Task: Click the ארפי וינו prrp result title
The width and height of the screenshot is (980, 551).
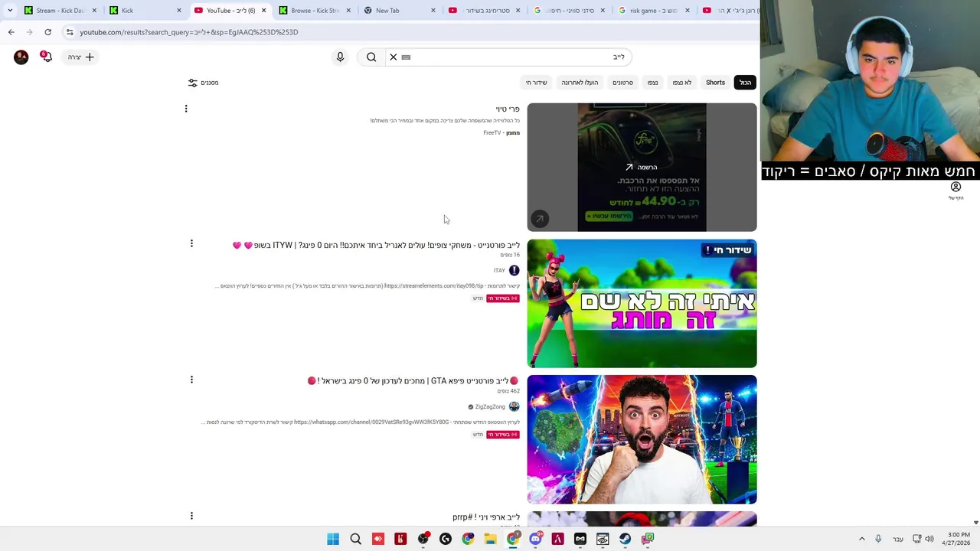Action: [486, 517]
